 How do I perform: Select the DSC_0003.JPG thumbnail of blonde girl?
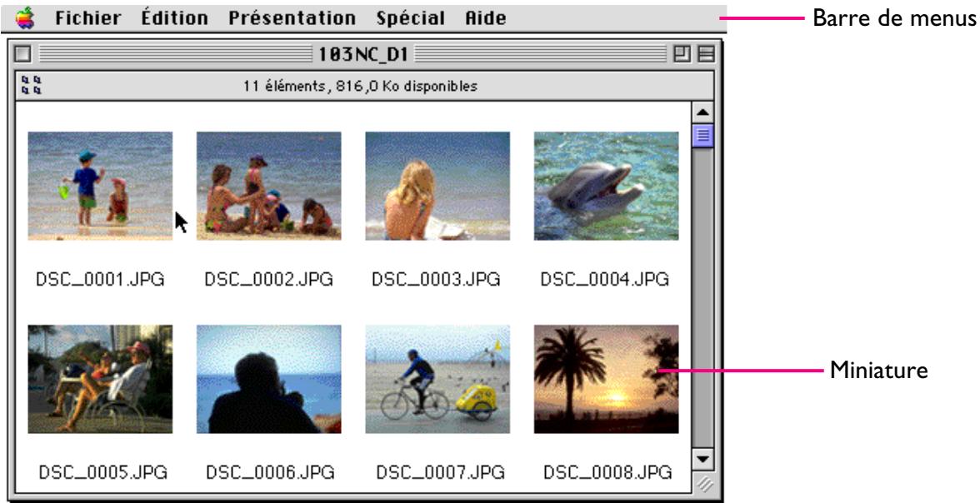(437, 186)
